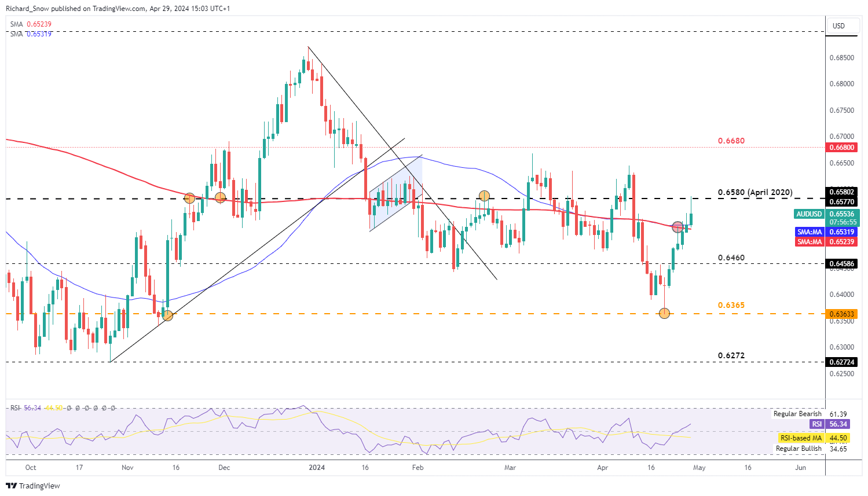
Task: Click the 0.68000 price scale value
Action: 842,84
